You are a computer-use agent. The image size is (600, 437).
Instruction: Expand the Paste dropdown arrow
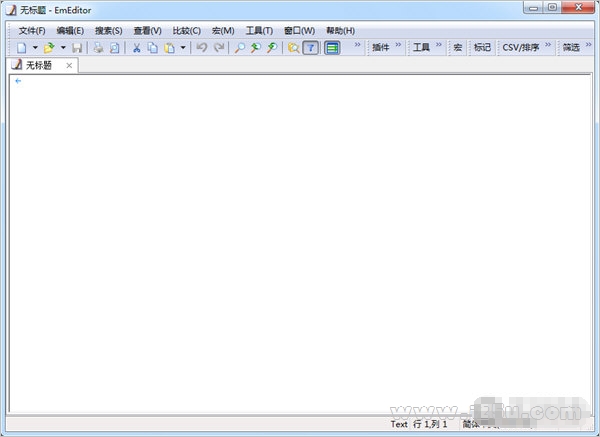(183, 48)
